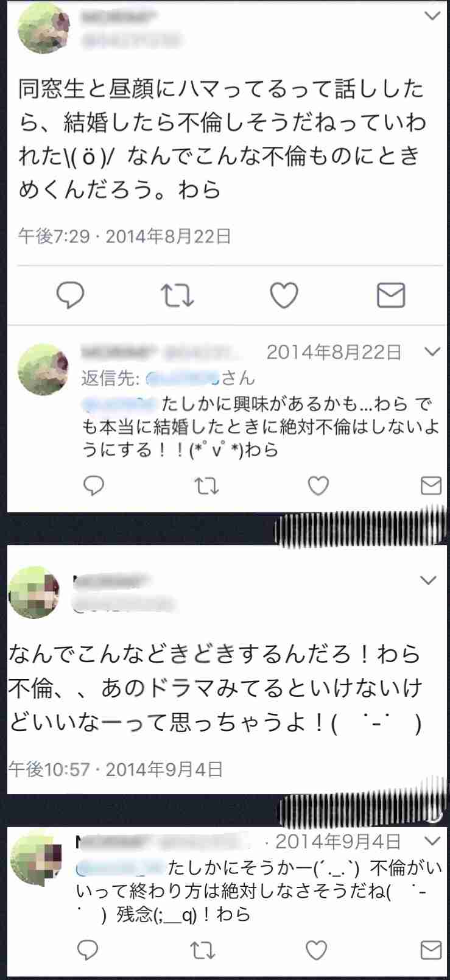Reply to the たしかにそうかー tweet

point(88,950)
